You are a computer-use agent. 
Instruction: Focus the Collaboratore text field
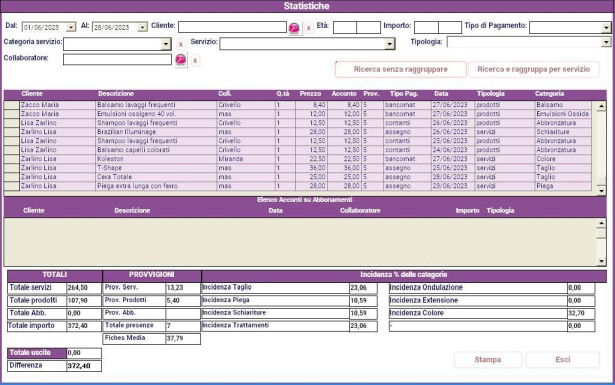[117, 60]
